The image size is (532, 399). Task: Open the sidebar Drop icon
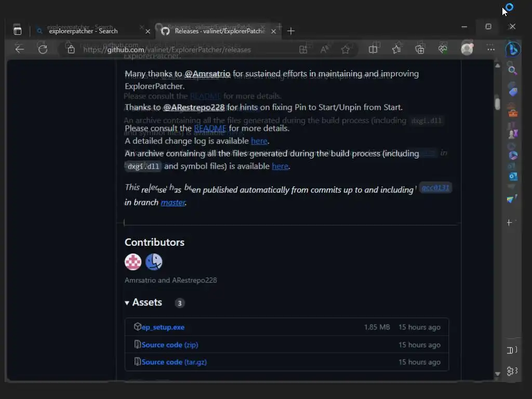[x=511, y=199]
